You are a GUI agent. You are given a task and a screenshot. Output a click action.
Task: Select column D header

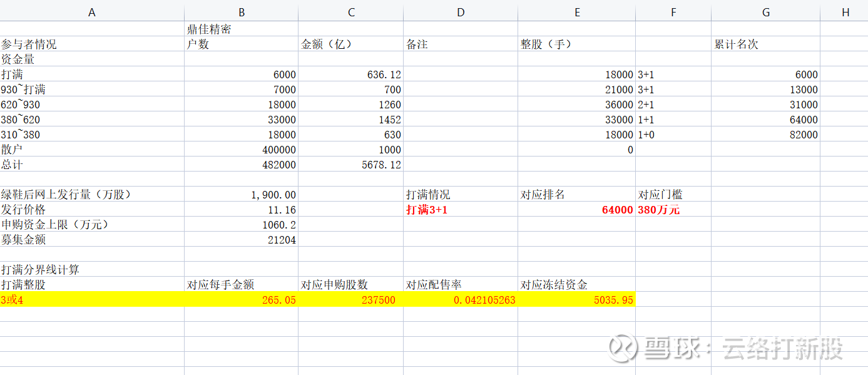461,13
